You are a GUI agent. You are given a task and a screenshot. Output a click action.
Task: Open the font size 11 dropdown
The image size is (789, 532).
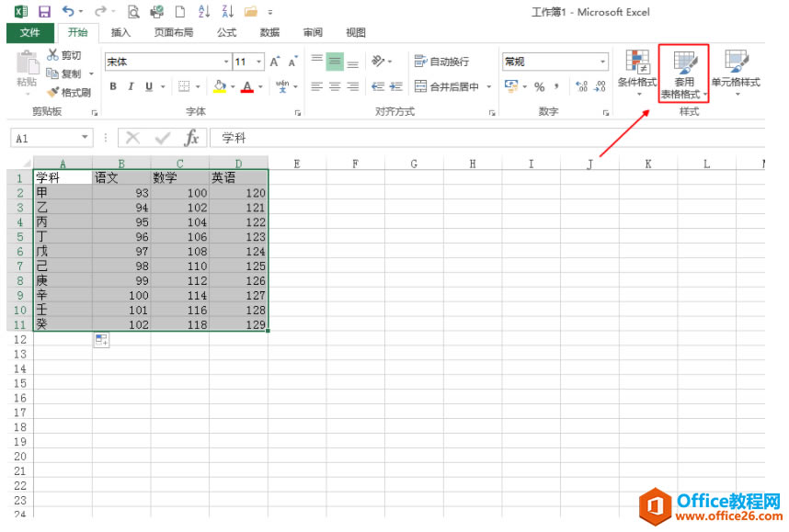click(259, 62)
